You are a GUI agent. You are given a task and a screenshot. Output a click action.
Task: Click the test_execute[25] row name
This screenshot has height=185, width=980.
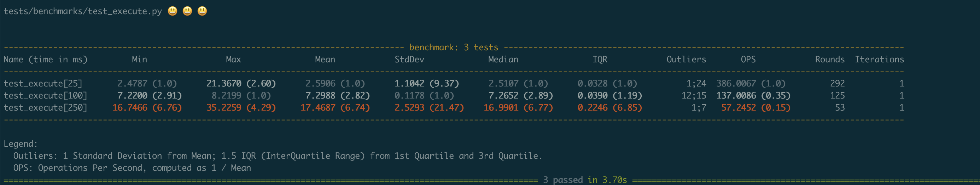point(43,84)
